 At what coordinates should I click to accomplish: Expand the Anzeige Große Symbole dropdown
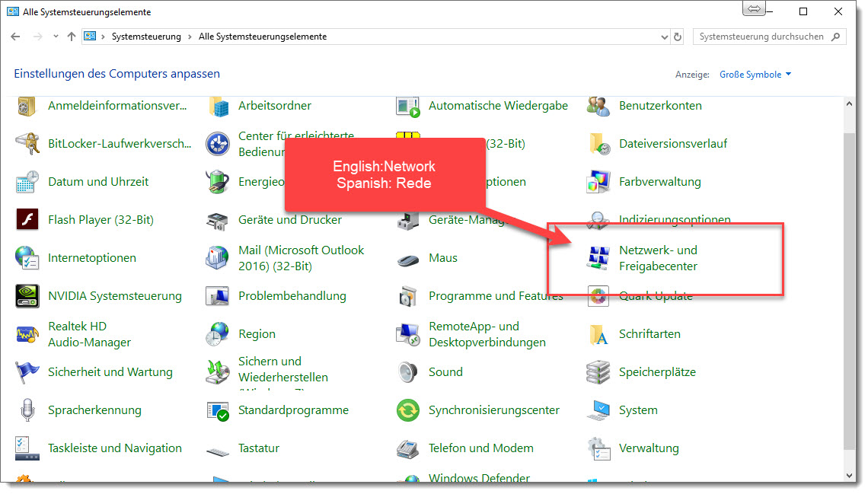tap(755, 75)
